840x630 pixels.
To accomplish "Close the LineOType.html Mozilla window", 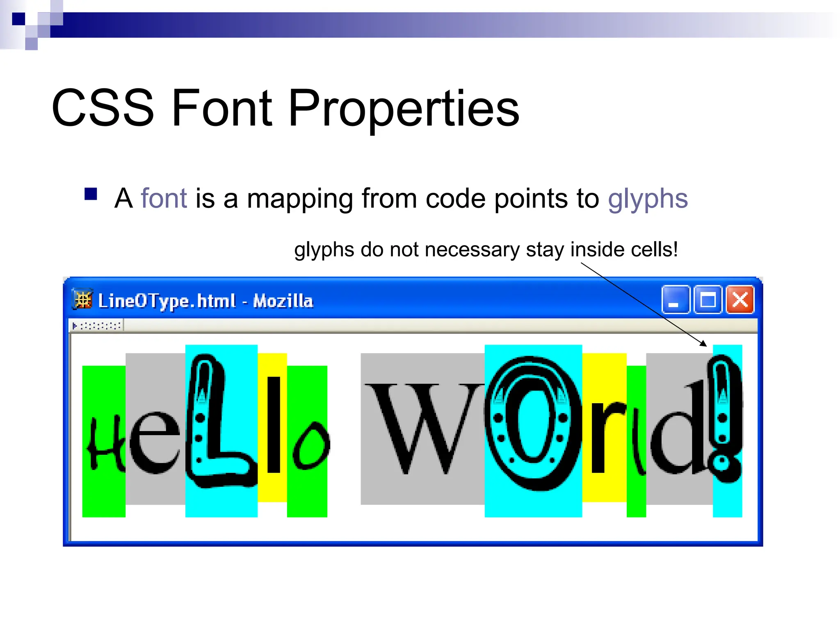I will click(x=740, y=300).
